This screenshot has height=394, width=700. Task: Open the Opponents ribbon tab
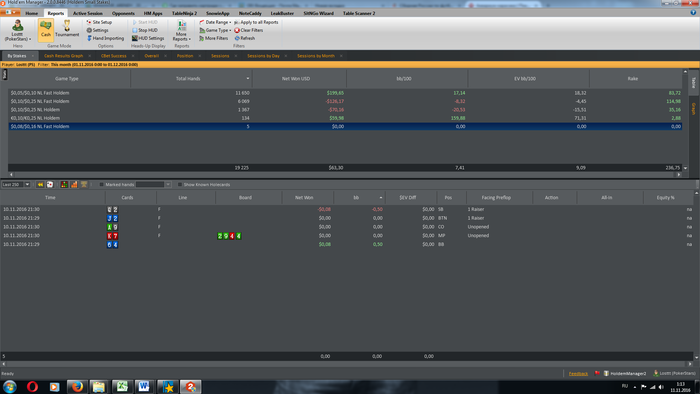click(123, 13)
